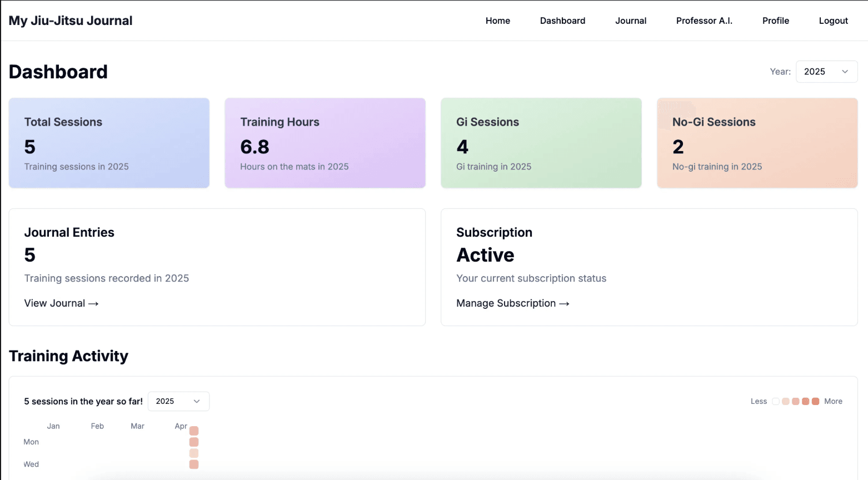The width and height of the screenshot is (868, 480).
Task: Click "Training sessions recorded in 2025" text
Action: (x=107, y=278)
